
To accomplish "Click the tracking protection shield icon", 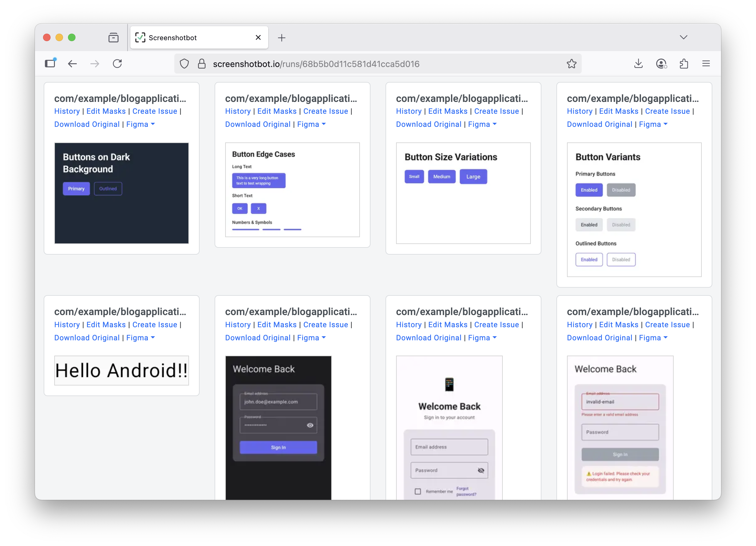I will [x=184, y=64].
